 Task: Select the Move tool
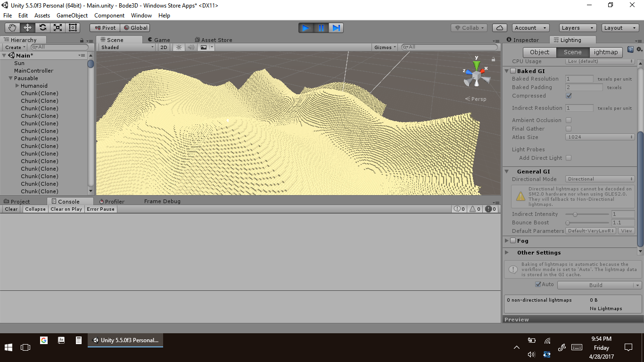28,28
